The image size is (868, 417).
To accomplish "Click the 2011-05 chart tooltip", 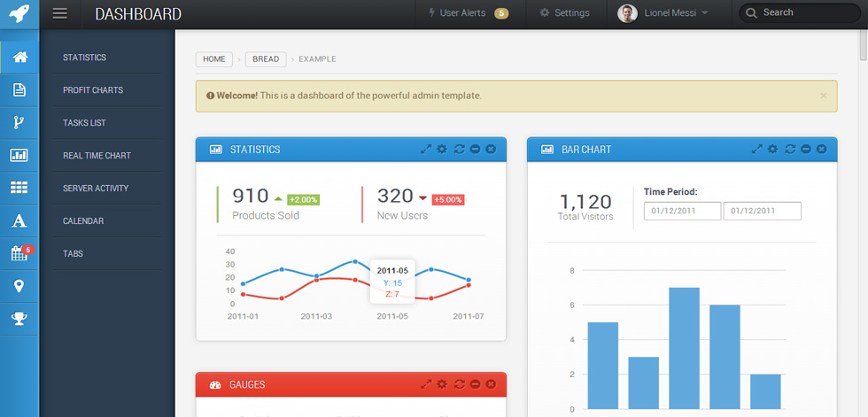I will pos(392,281).
